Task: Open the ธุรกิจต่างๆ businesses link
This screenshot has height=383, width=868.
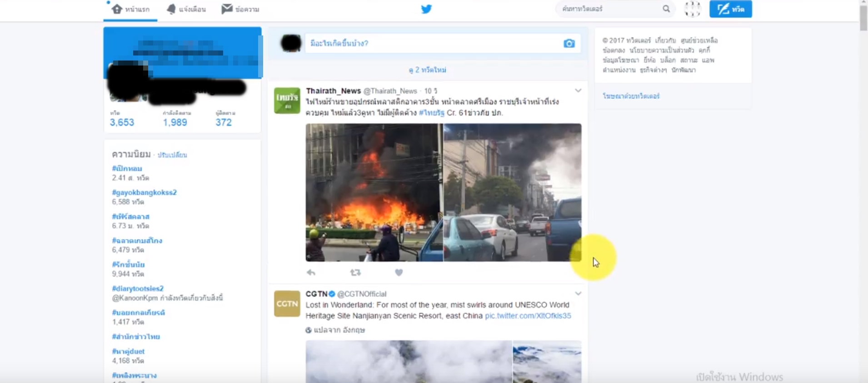Action: (x=653, y=70)
